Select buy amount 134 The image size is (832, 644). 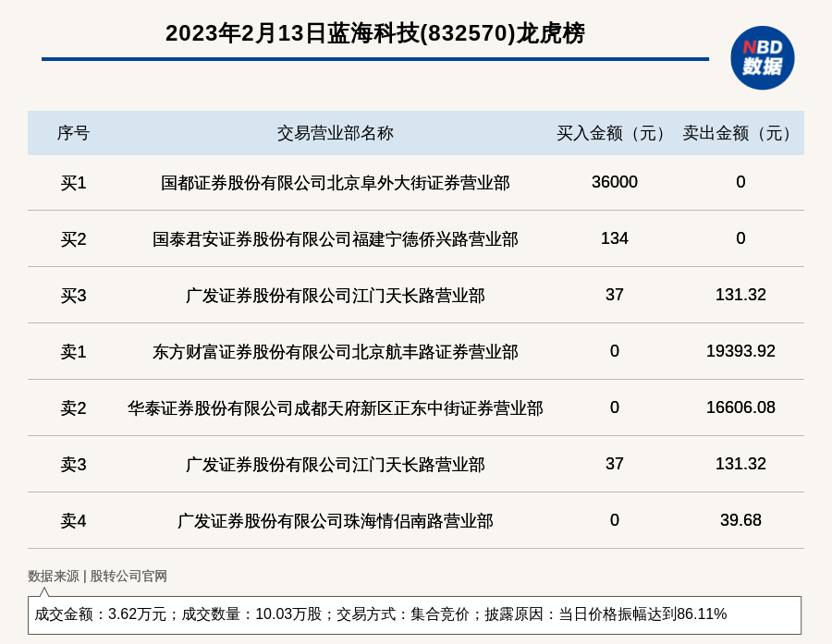(x=615, y=238)
